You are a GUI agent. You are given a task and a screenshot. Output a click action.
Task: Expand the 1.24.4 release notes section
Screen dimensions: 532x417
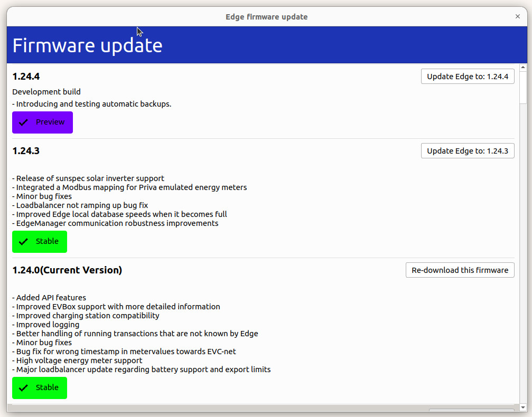pyautogui.click(x=26, y=76)
